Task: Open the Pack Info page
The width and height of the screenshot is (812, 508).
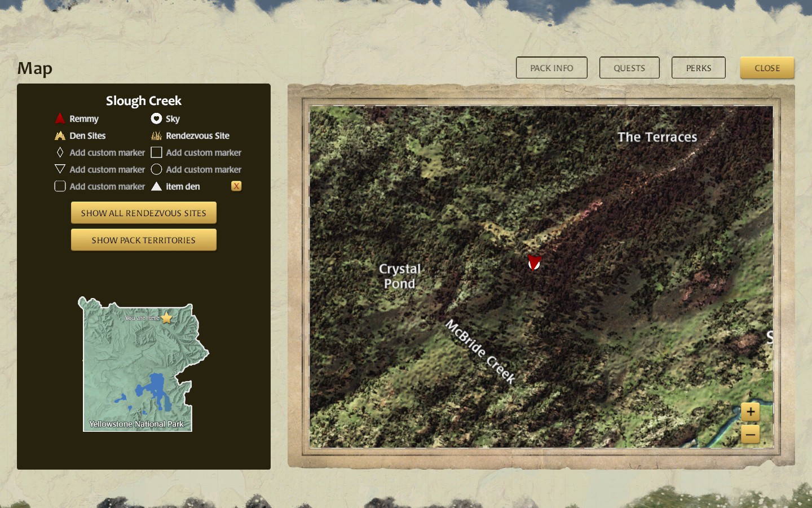Action: click(551, 68)
